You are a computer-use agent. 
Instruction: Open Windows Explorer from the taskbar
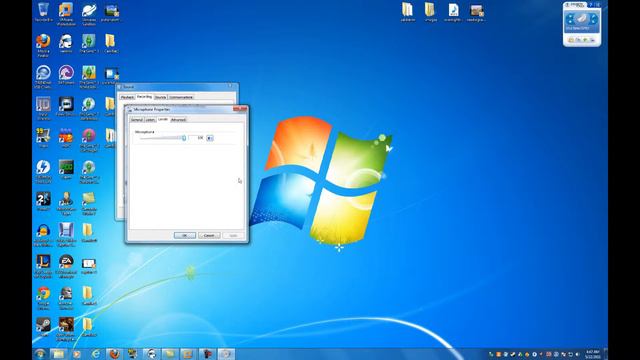(58, 354)
